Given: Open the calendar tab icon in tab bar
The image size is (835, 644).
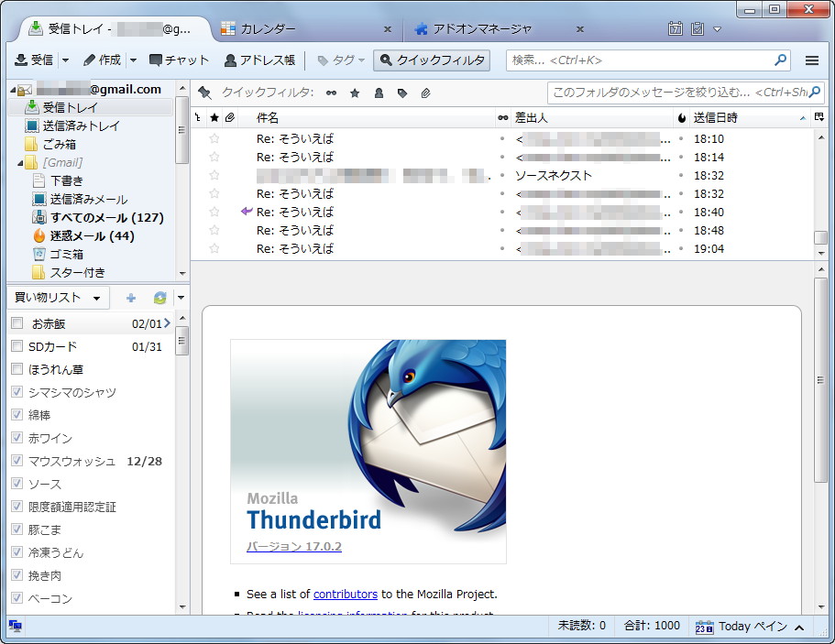Looking at the screenshot, I should [x=676, y=28].
